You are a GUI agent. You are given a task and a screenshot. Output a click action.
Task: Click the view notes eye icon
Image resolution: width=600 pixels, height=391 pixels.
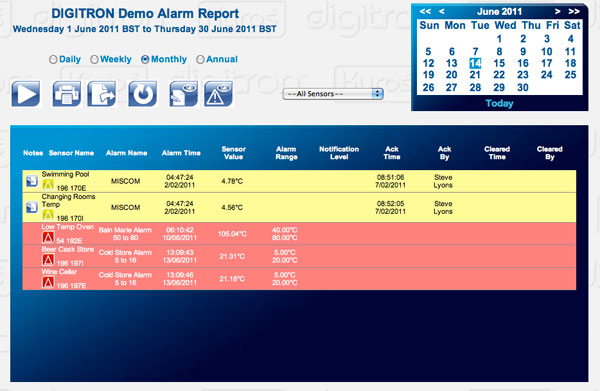tap(184, 94)
